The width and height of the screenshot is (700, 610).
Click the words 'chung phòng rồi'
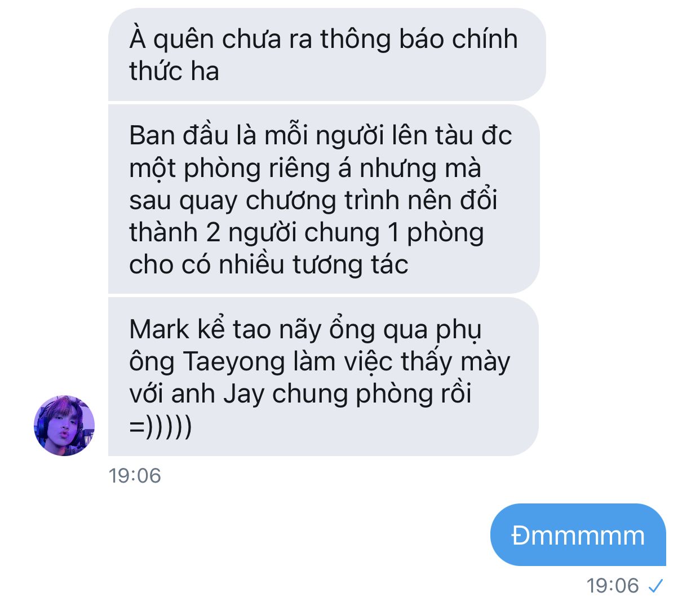point(372,394)
